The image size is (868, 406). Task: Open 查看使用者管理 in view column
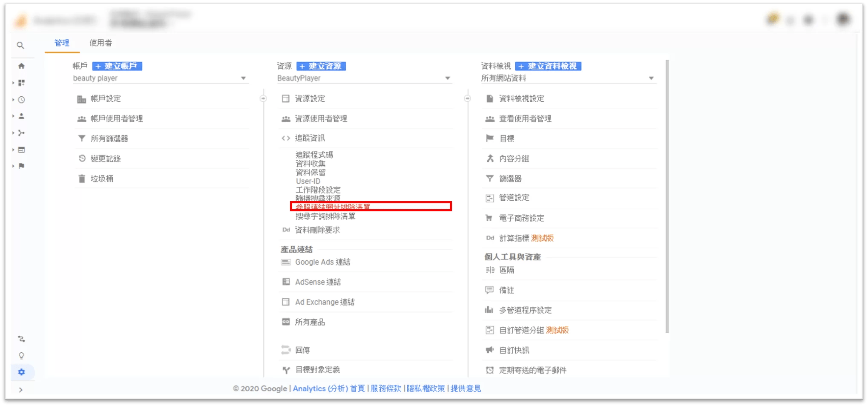(525, 119)
